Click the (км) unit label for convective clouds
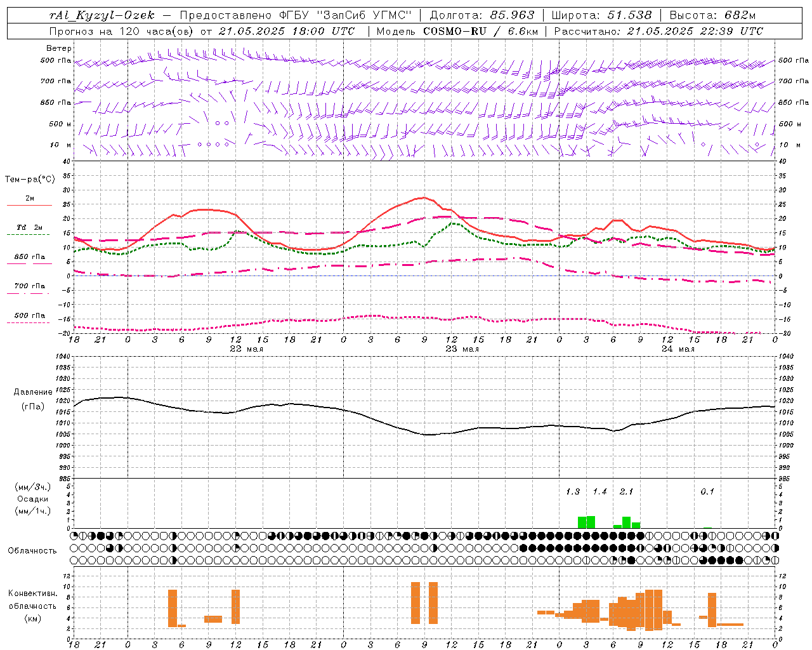The height and width of the screenshot is (650, 812). (33, 618)
